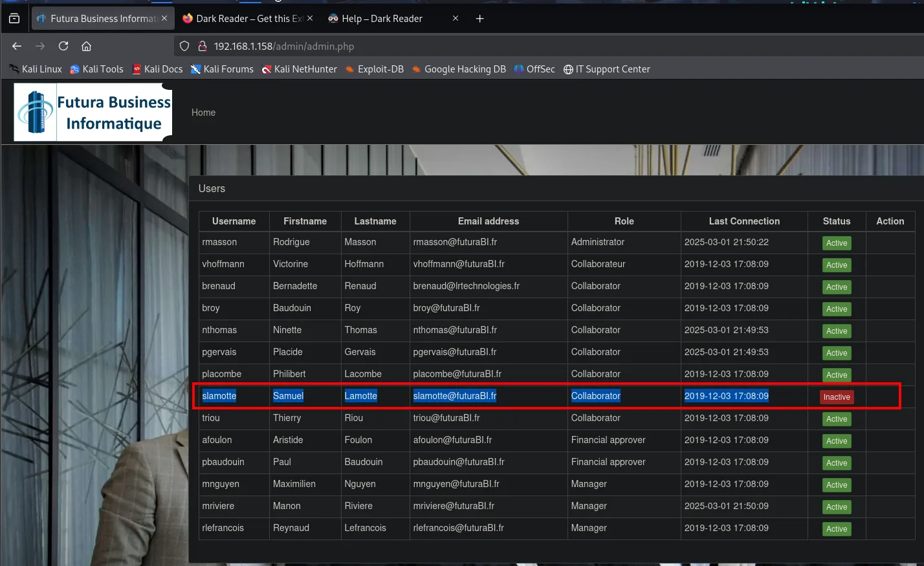924x566 pixels.
Task: Open the Kali Docs bookmark
Action: coord(157,69)
